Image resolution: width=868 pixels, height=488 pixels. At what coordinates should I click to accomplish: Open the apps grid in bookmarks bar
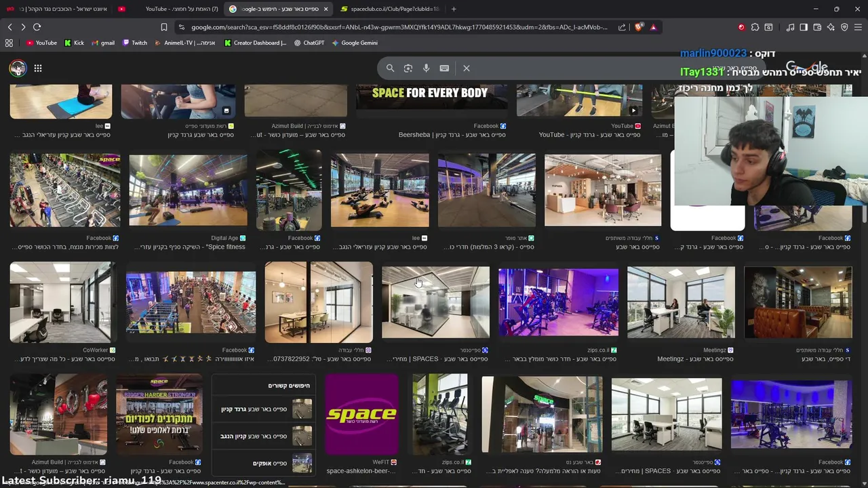tap(9, 43)
